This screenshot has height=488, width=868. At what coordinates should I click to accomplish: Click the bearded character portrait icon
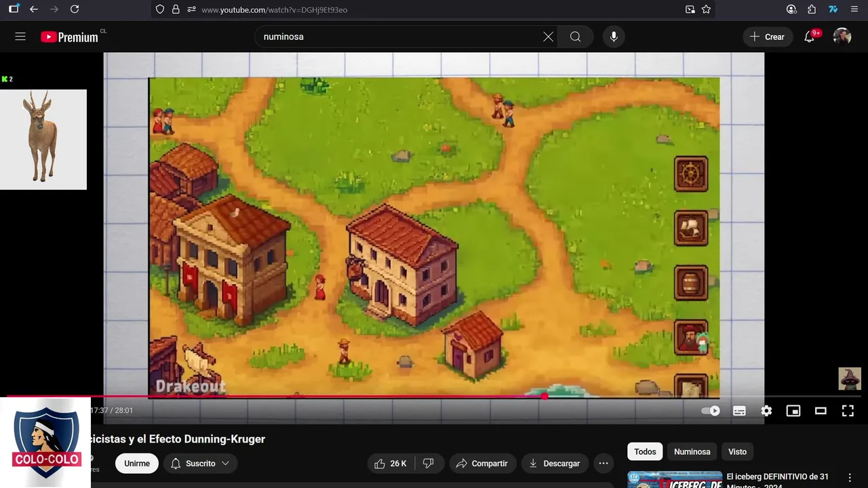pos(691,337)
